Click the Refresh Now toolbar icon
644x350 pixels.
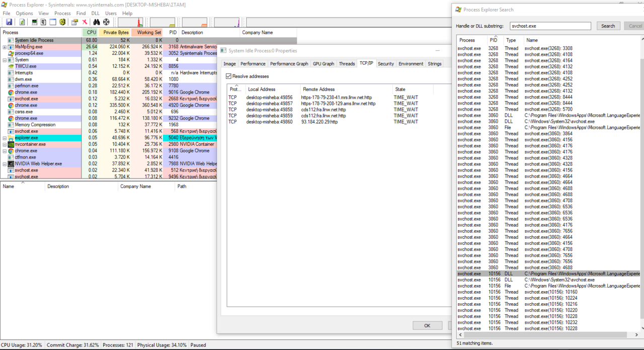22,22
